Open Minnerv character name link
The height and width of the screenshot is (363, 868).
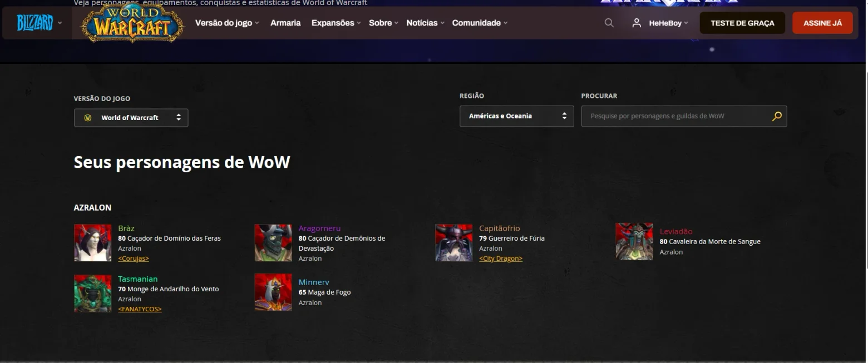314,282
